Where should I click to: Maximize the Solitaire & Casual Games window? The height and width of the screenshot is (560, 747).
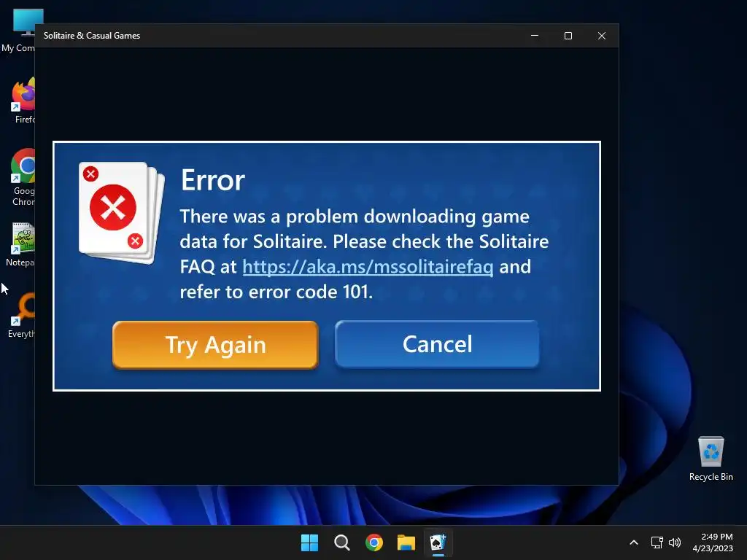pos(568,36)
